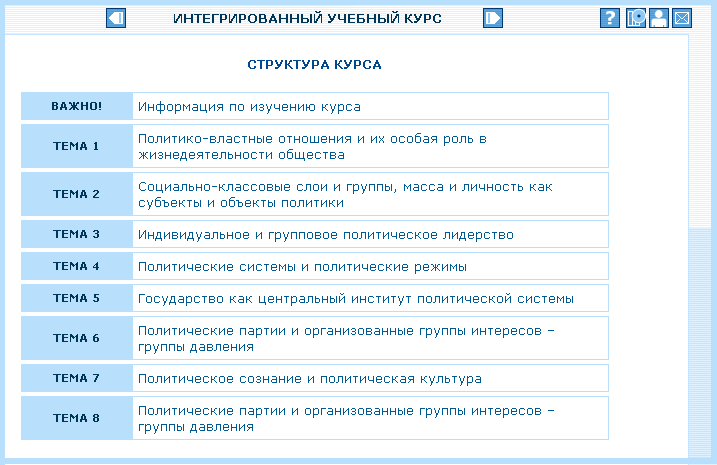Viewport: 717px width, 465px height.
Task: Open 'Политические системы и политические режимы'
Action: click(302, 267)
